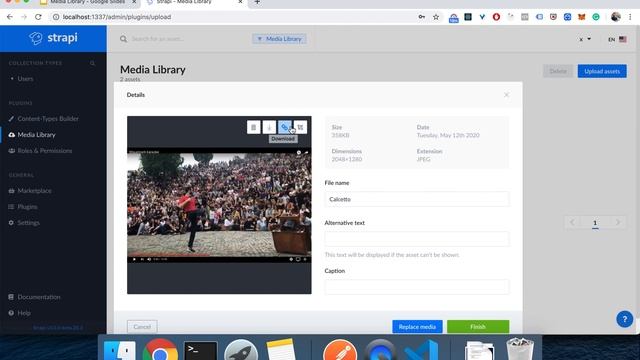
Task: Click the collection types search magnifier icon
Action: tap(93, 63)
